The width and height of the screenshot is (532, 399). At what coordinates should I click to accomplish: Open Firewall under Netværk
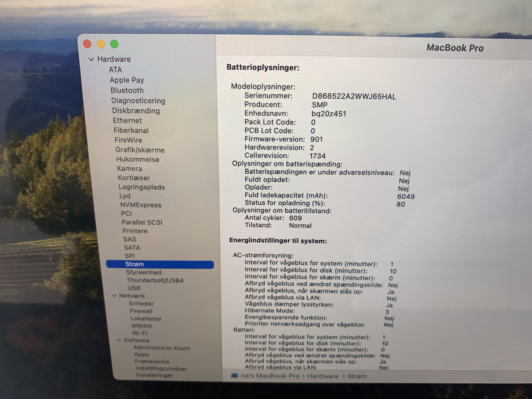[141, 311]
